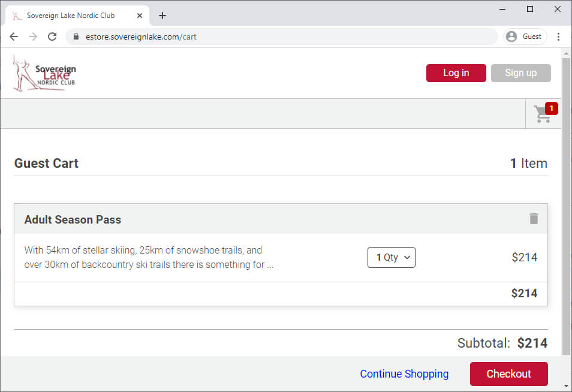Click the Sovereign Lake Nordic Club logo

(x=44, y=73)
